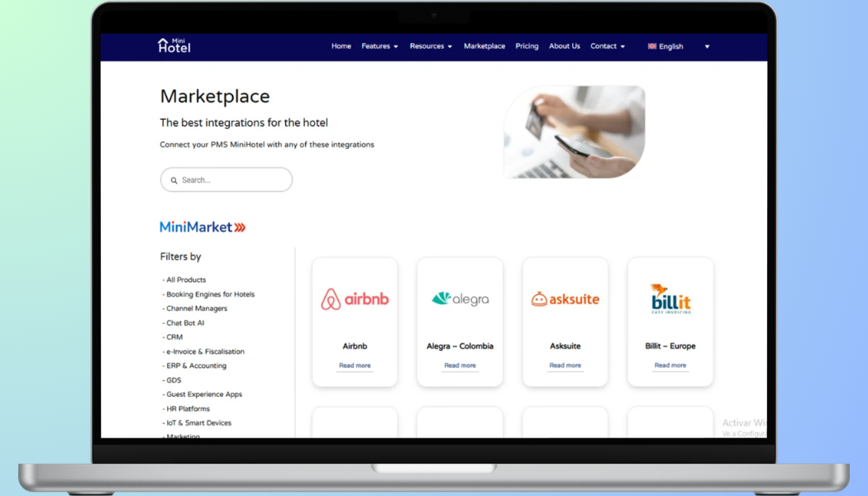Click the Billit – Europe card title
Image resolution: width=868 pixels, height=496 pixels.
[x=670, y=346]
